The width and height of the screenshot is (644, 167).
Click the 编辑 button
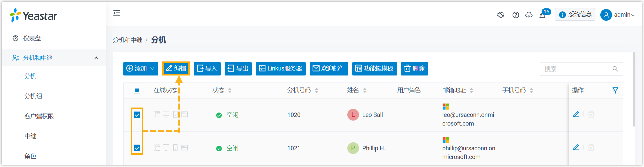176,69
